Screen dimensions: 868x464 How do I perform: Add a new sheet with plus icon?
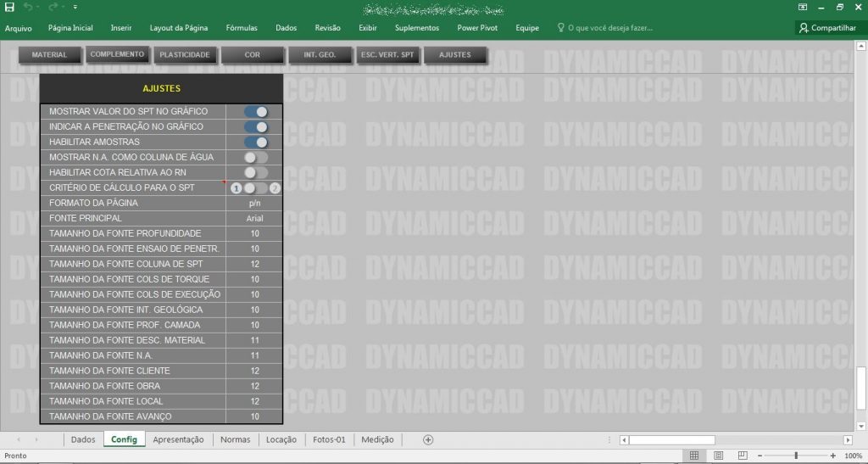click(428, 439)
